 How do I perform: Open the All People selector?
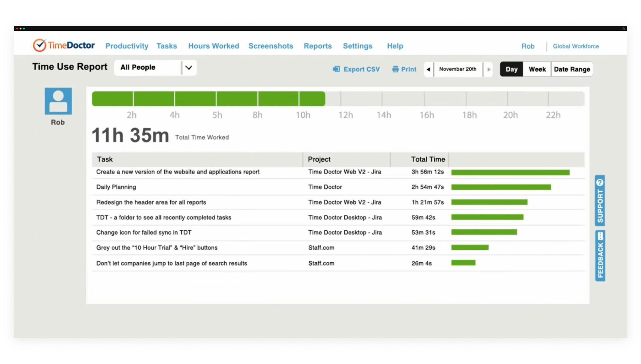(155, 67)
